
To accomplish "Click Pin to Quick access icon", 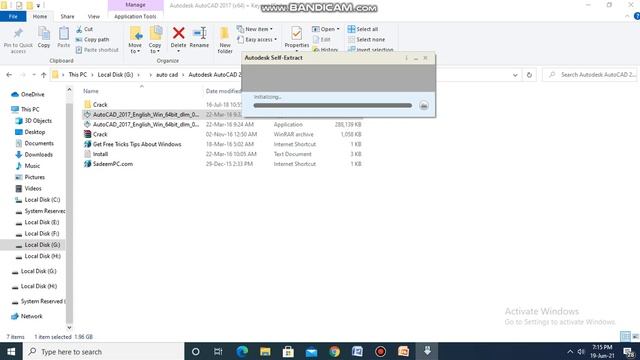I will [18, 34].
